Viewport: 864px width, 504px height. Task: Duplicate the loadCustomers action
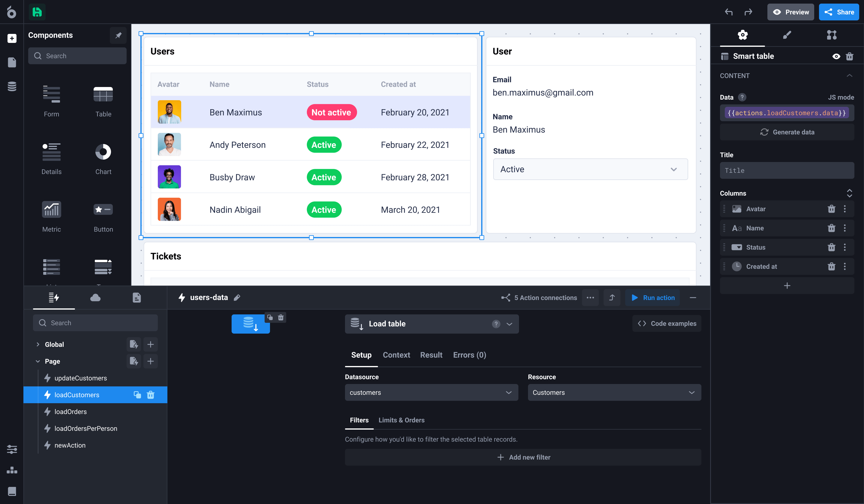click(137, 395)
